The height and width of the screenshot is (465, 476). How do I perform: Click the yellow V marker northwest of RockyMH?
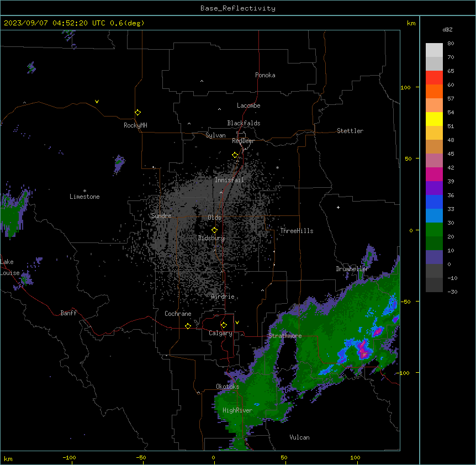pyautogui.click(x=97, y=102)
